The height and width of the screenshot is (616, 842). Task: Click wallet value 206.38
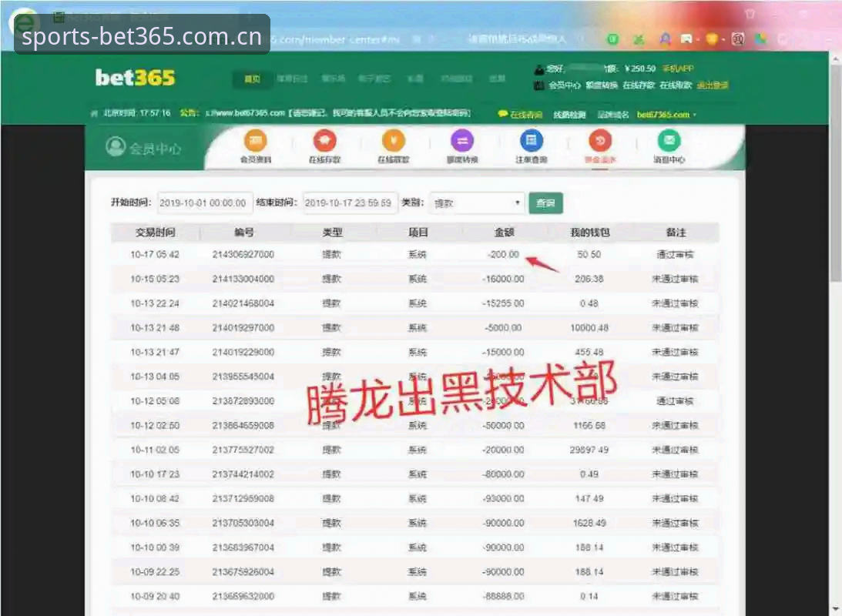click(x=589, y=279)
